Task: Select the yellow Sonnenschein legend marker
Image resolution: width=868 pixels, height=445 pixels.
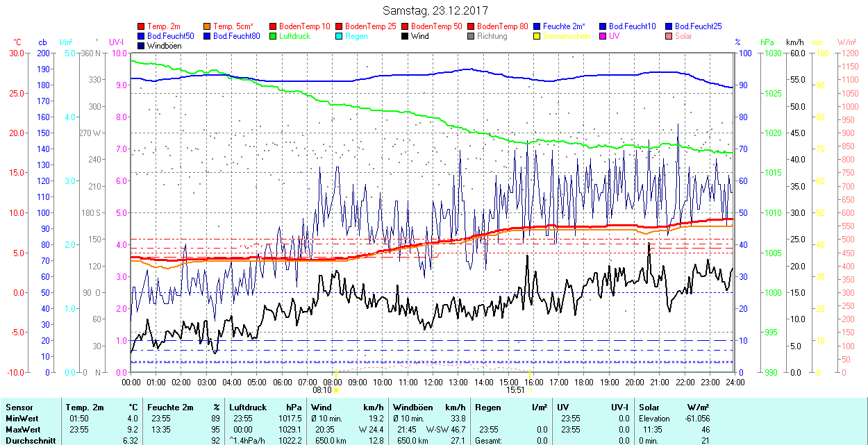Action: [x=537, y=36]
